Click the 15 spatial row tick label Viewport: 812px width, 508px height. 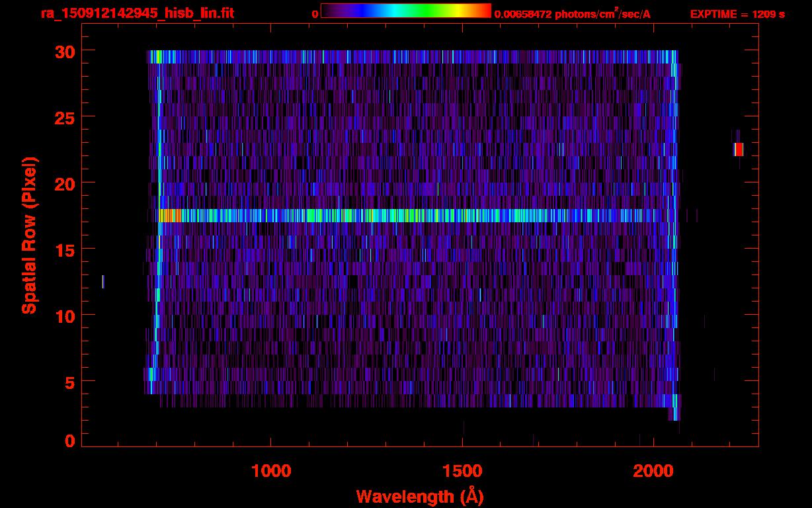pos(65,249)
